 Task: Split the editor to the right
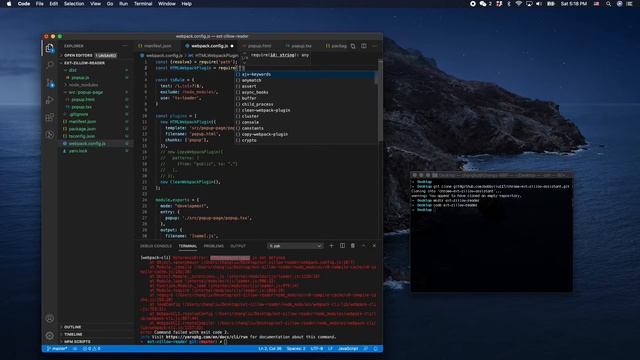tap(364, 46)
